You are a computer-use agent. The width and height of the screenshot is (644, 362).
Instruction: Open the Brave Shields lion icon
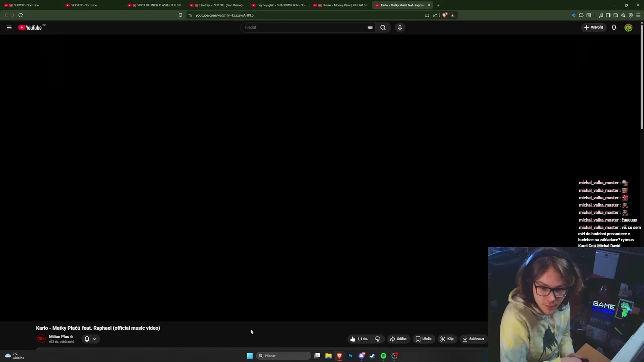coord(444,15)
